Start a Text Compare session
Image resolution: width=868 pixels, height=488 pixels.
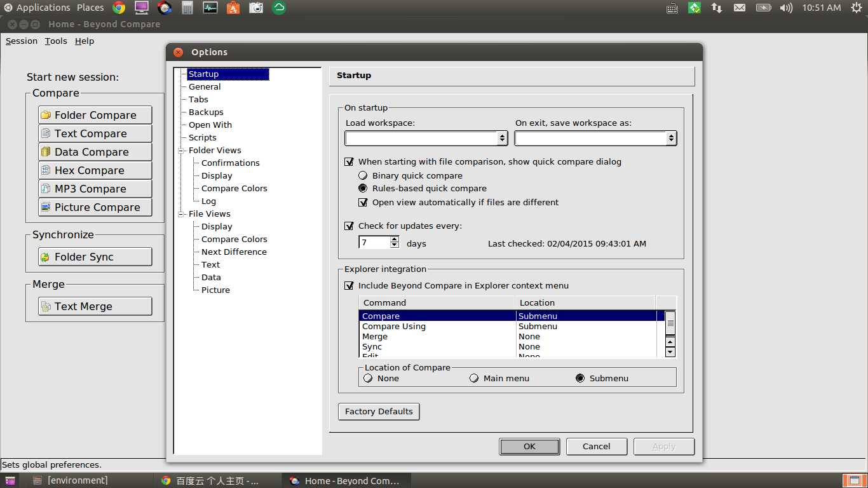click(x=95, y=133)
